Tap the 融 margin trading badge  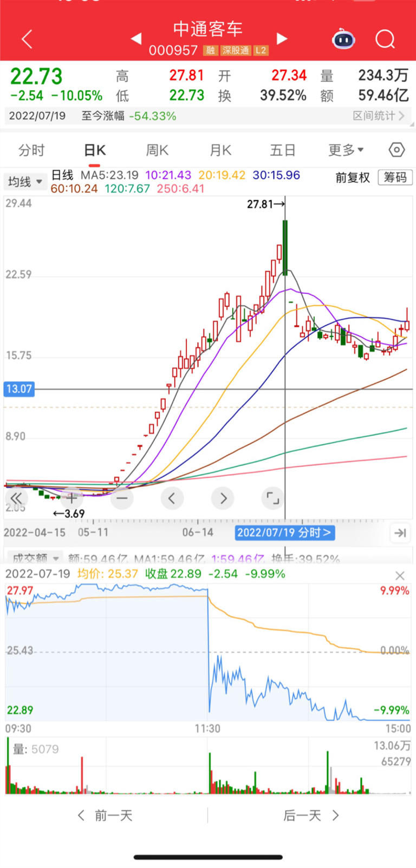(210, 50)
